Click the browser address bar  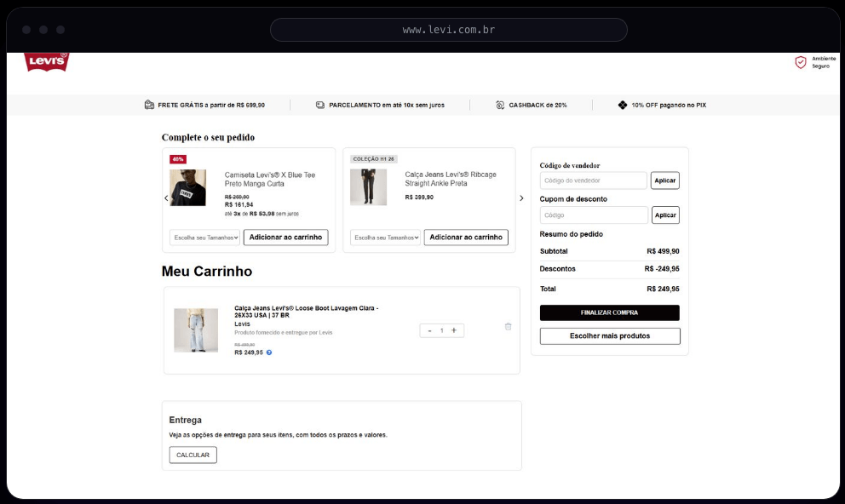point(449,30)
